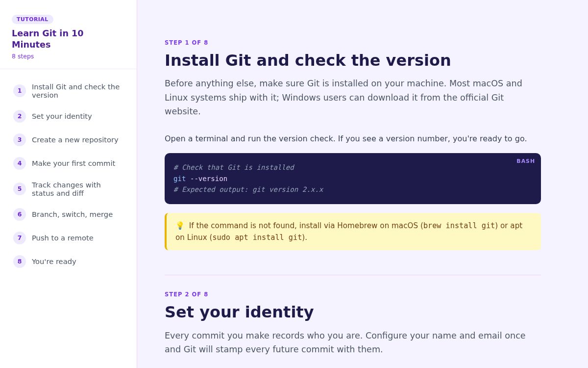The image size is (588, 368).
Task: Click the 'STEP 1 OF 8' label
Action: (186, 43)
